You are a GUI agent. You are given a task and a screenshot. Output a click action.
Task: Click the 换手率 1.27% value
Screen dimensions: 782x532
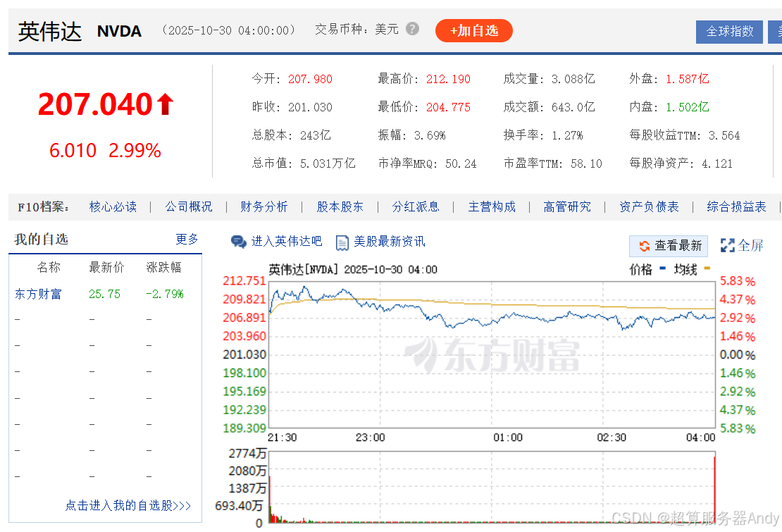click(567, 135)
